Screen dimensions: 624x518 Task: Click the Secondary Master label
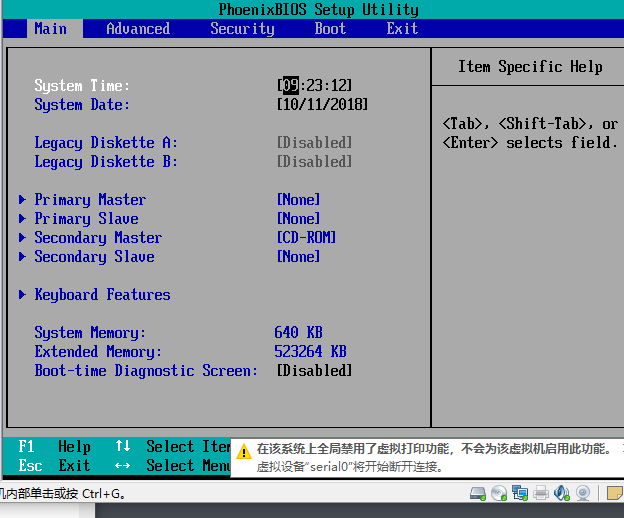(98, 238)
